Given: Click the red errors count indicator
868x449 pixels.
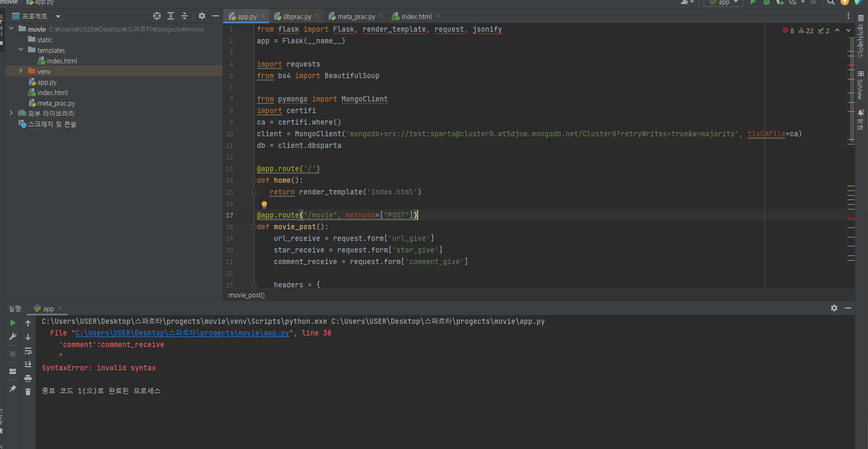Looking at the screenshot, I should tap(788, 31).
